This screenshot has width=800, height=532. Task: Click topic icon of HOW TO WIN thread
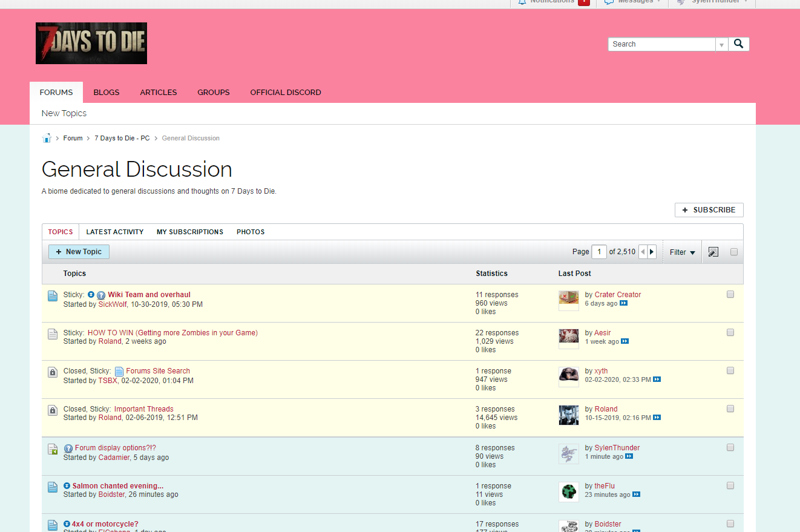pyautogui.click(x=53, y=334)
